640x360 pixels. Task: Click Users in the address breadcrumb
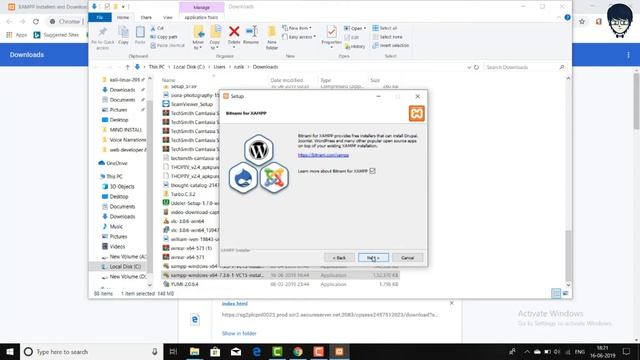tap(220, 67)
